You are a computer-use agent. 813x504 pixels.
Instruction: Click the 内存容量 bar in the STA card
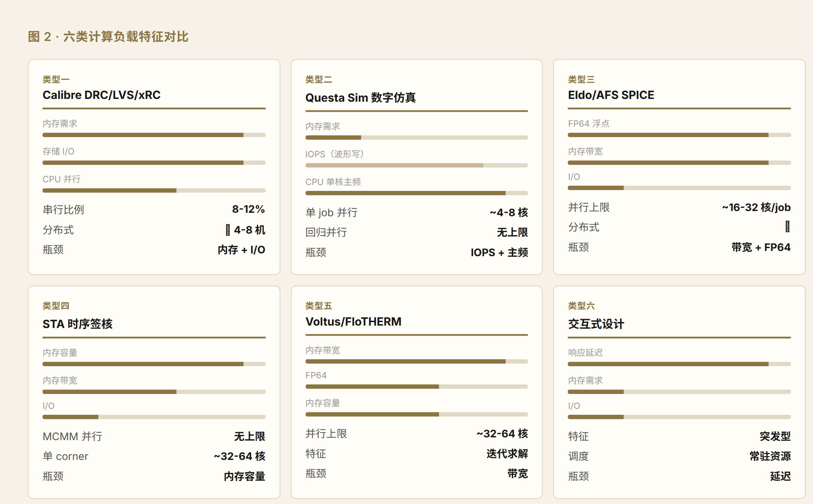tap(154, 364)
